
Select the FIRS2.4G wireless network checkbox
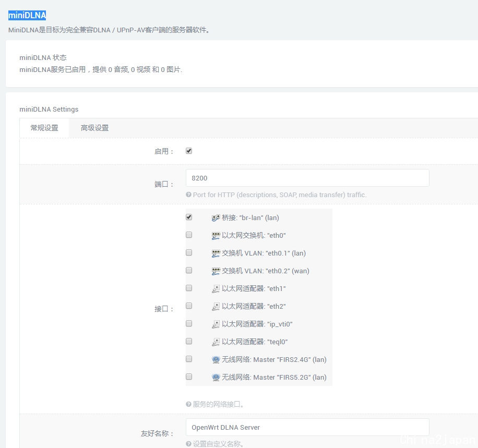[189, 359]
